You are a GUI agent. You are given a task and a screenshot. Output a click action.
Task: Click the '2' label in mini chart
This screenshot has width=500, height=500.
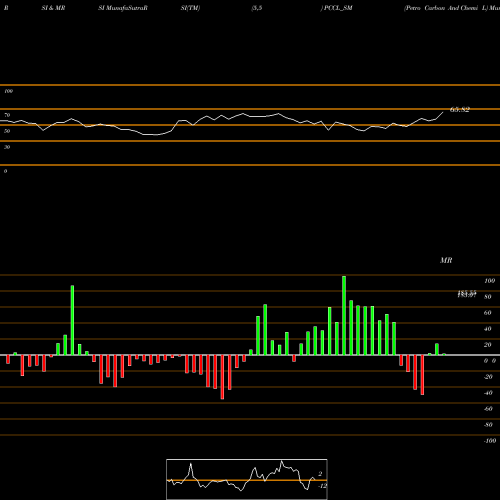pyautogui.click(x=320, y=474)
